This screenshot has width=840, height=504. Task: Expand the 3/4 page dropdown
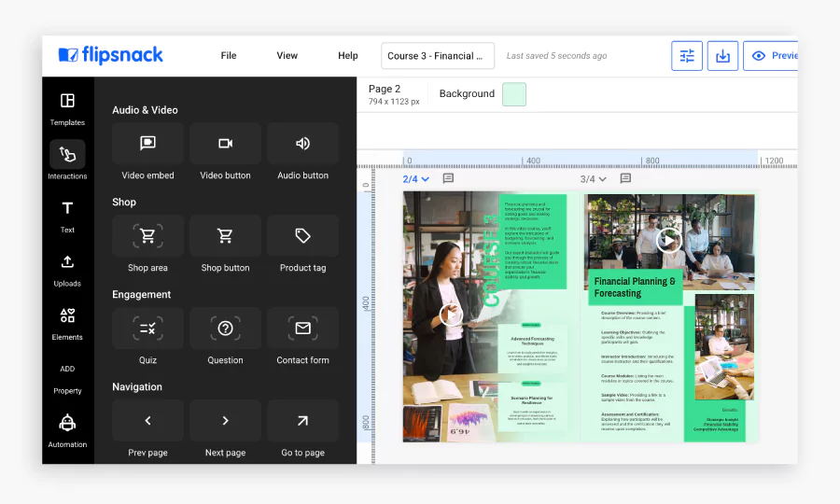pyautogui.click(x=593, y=179)
